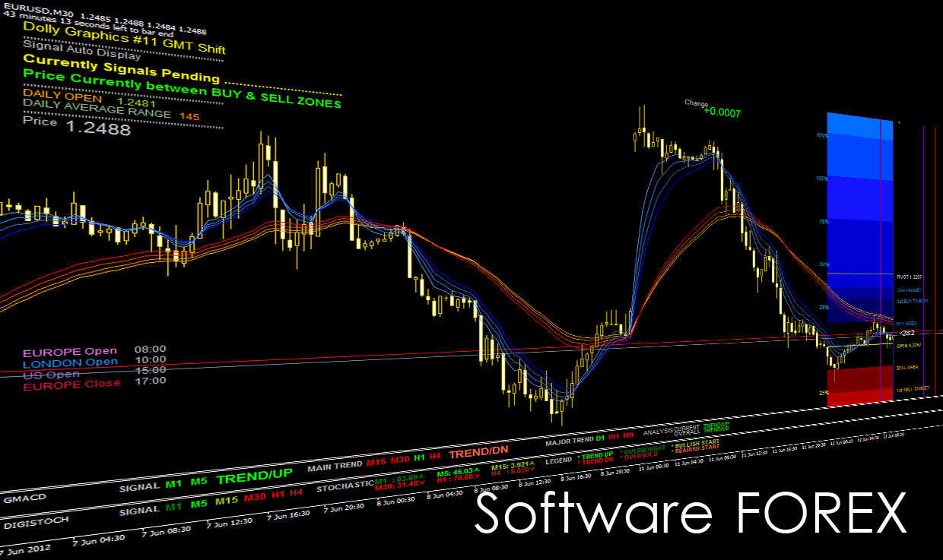Select the US Open time 15:00
This screenshot has height=560, width=943.
(150, 369)
